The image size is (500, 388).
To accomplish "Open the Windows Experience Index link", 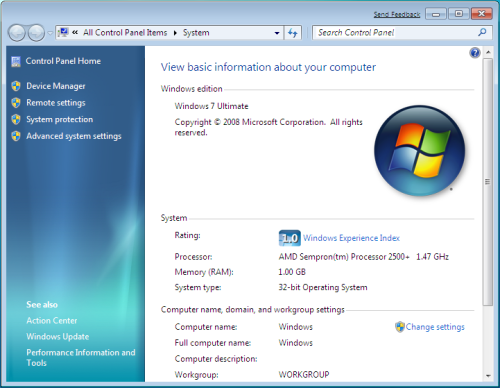I will (x=351, y=238).
